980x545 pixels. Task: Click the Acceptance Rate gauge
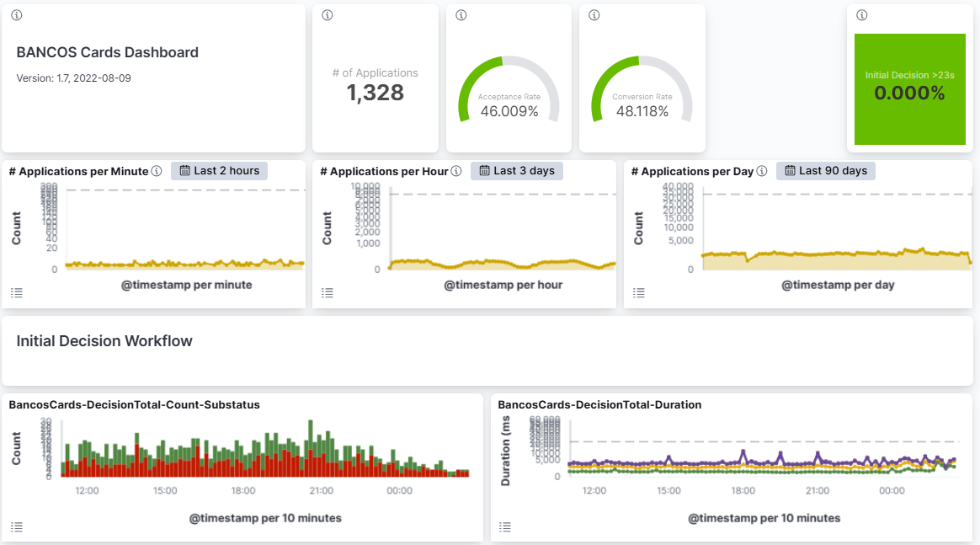click(509, 93)
